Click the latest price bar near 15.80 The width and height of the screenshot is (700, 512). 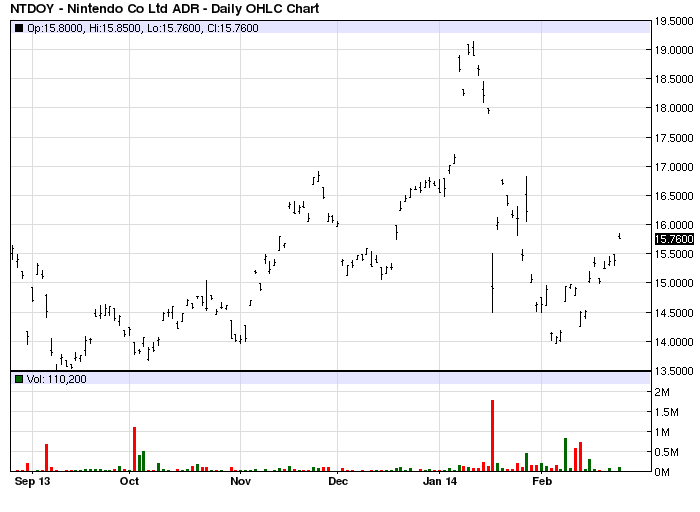point(619,236)
